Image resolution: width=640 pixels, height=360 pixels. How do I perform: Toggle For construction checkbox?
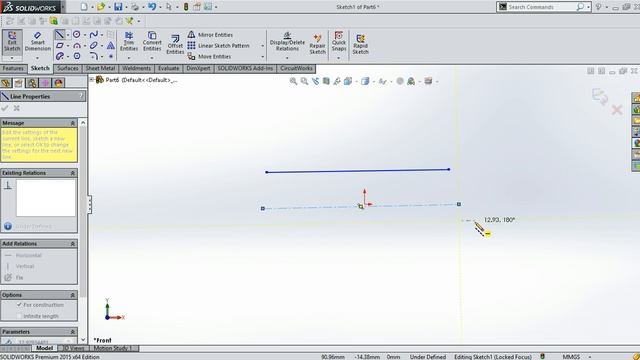click(x=19, y=305)
